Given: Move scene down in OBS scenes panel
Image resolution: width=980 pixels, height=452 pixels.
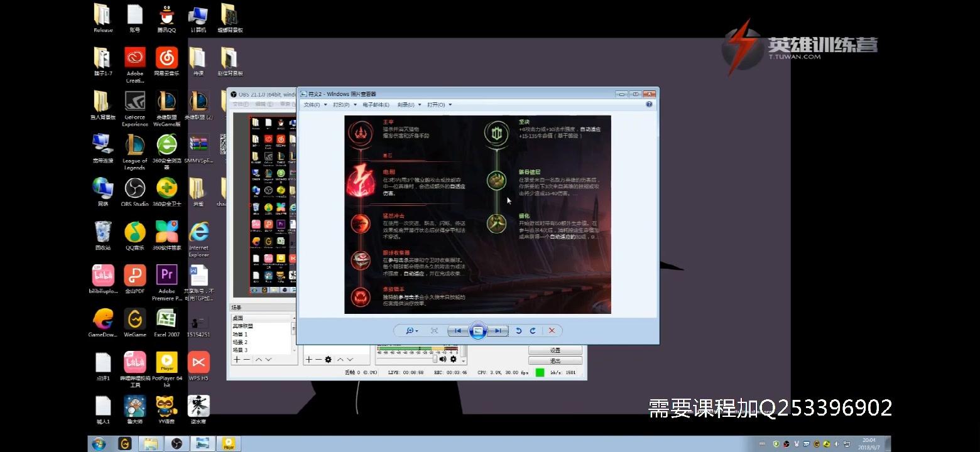Looking at the screenshot, I should pos(268,360).
